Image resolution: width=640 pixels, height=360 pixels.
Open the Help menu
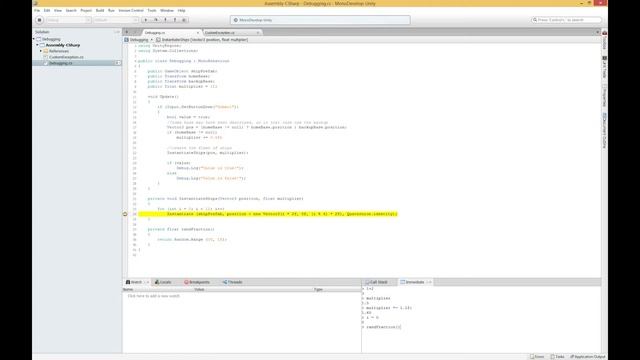pos(182,11)
